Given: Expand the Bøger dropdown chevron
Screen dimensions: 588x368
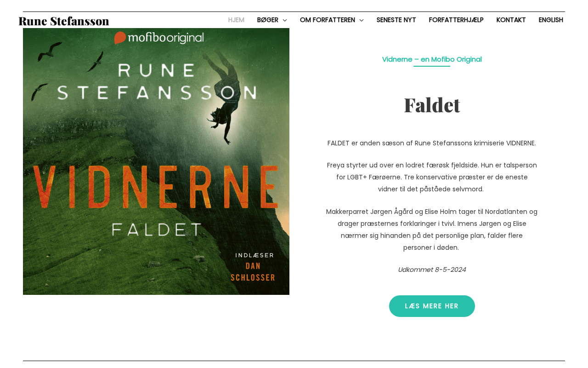Looking at the screenshot, I should [x=285, y=20].
